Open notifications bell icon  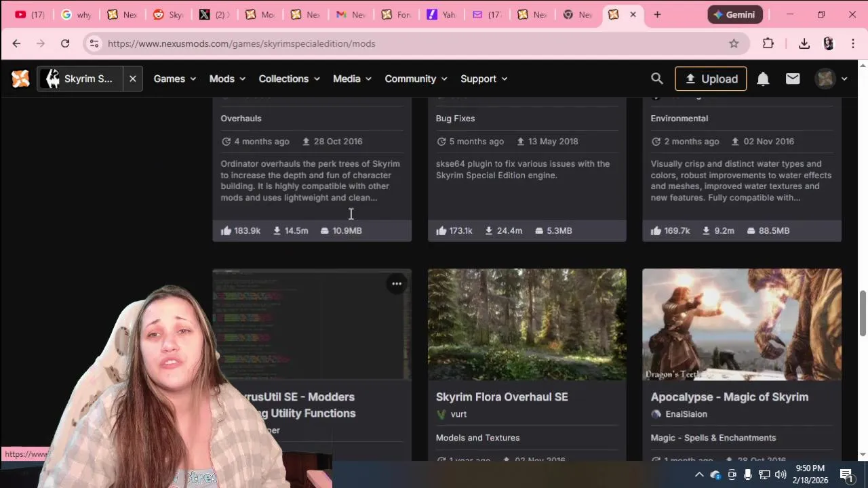763,79
